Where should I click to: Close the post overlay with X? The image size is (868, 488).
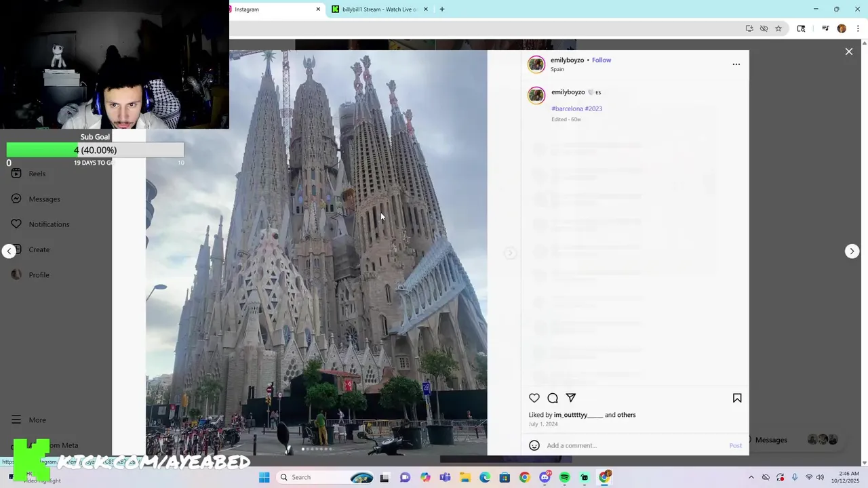[x=849, y=52]
